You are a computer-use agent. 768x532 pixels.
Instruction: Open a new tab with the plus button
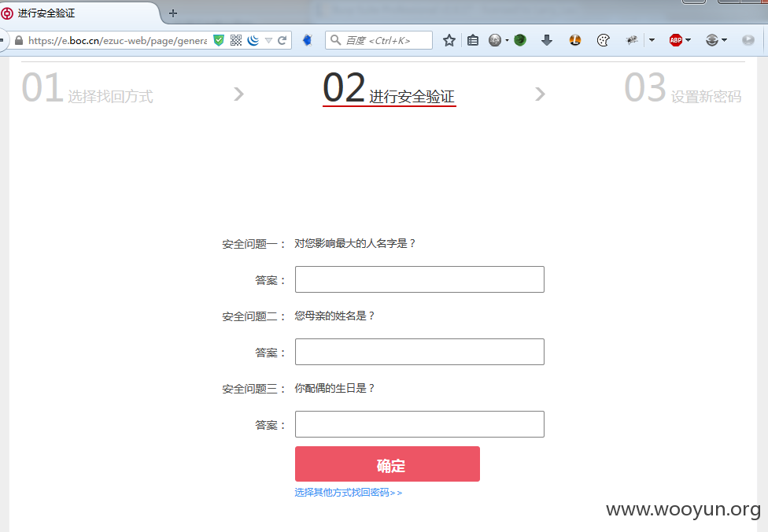tap(173, 13)
